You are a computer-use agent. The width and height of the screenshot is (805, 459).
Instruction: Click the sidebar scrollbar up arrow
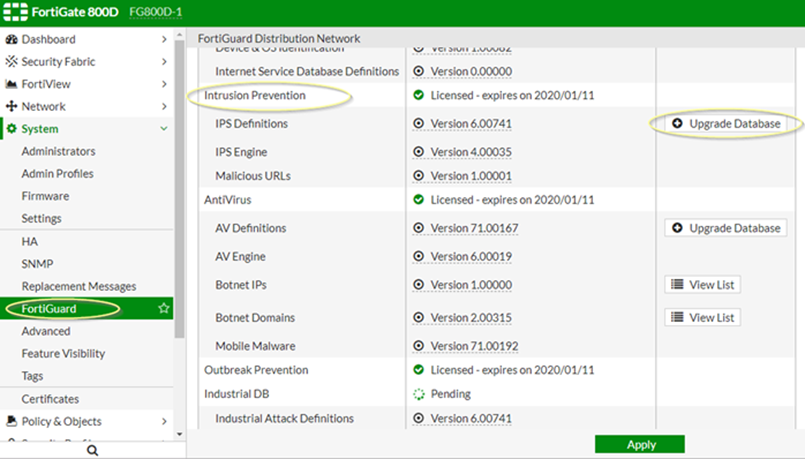tap(179, 35)
